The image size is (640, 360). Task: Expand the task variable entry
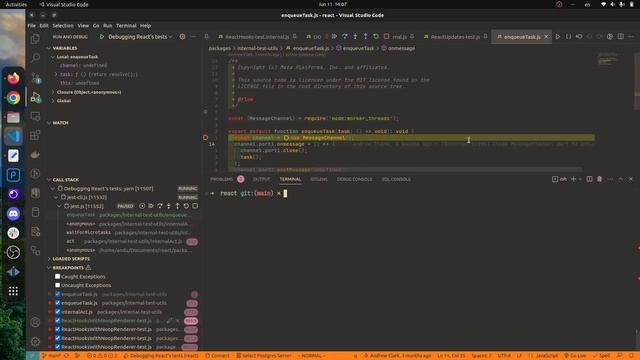56,74
